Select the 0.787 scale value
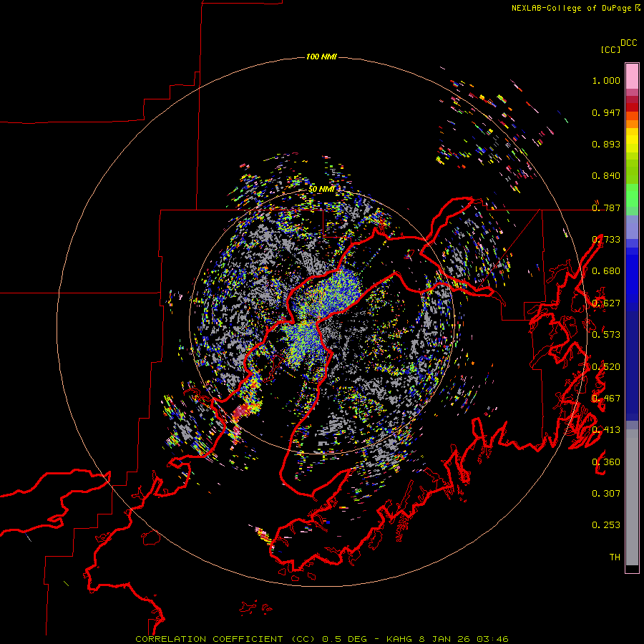This screenshot has height=644, width=644. [x=606, y=208]
